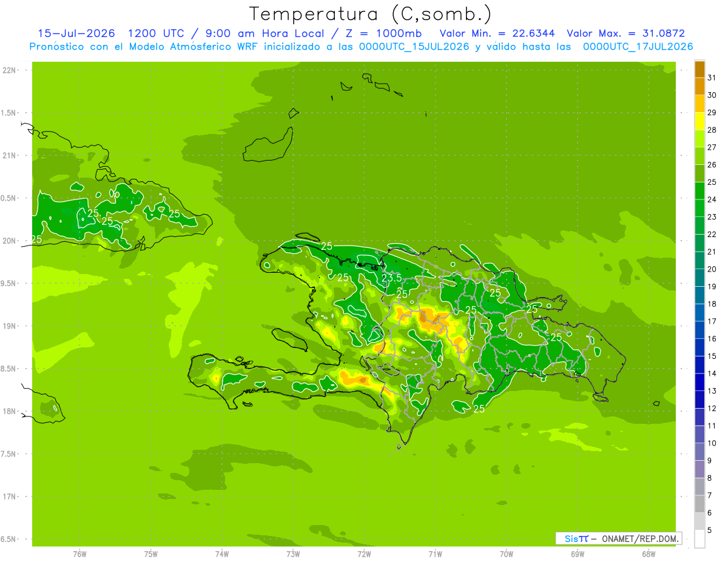Click legend value 5
Image resolution: width=728 pixels, height=562 pixels.
click(710, 530)
